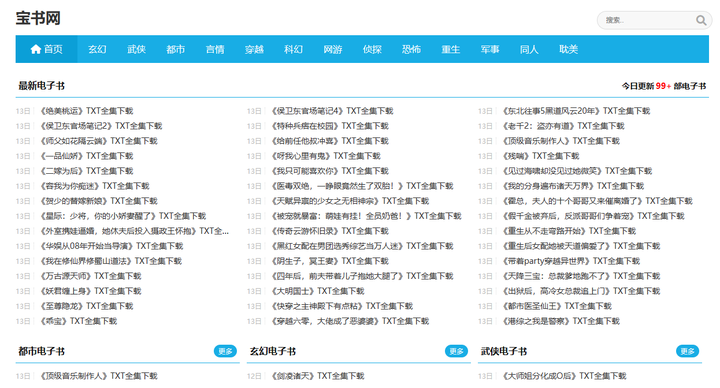Open 《华娱从08年开始当导演》 download link
This screenshot has height=388, width=720.
point(111,246)
